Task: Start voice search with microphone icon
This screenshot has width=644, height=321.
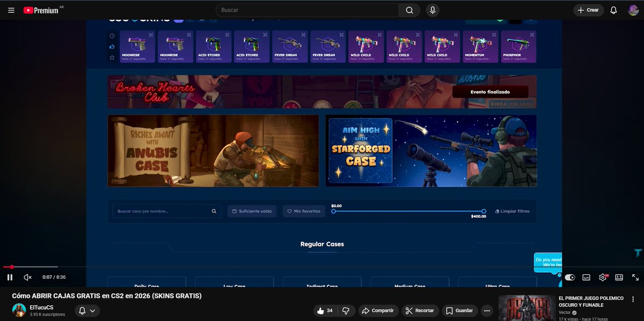Action: coord(433,10)
